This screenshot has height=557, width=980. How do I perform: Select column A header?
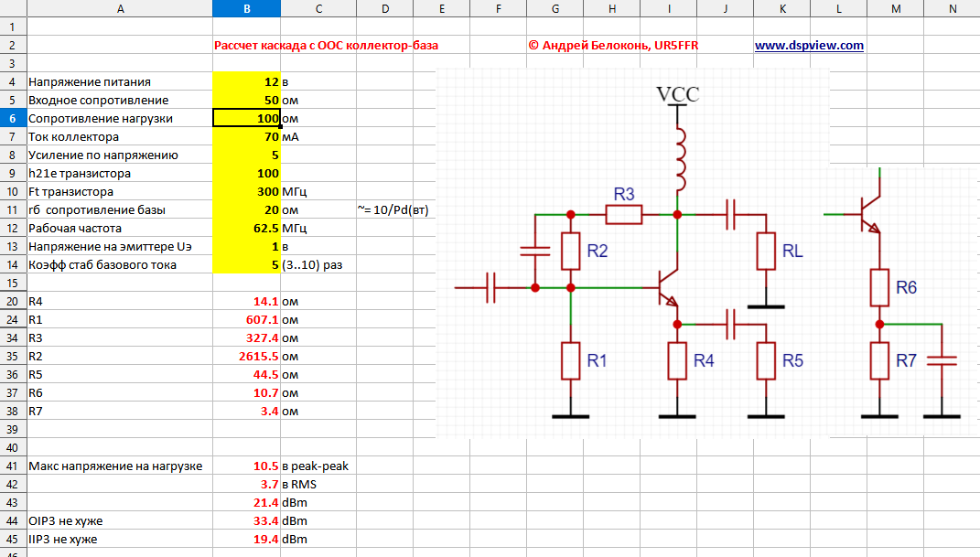coord(121,8)
